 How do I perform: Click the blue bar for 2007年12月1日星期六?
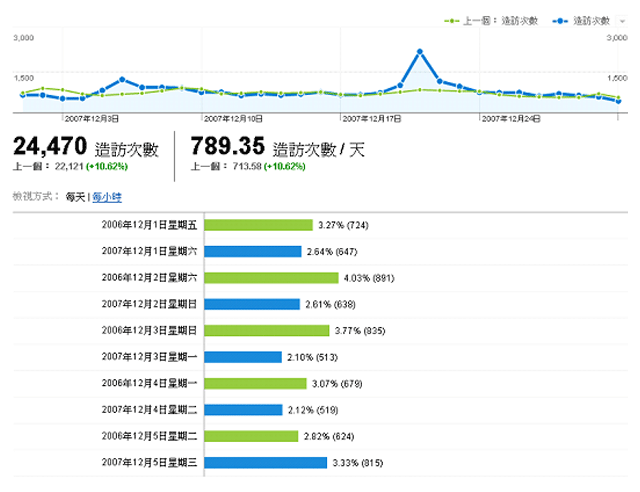pos(253,251)
